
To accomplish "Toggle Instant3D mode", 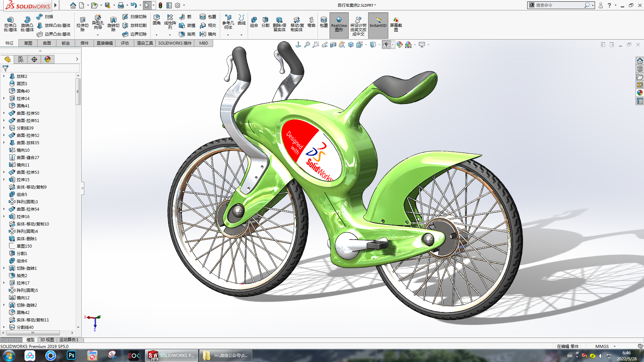I will [378, 25].
